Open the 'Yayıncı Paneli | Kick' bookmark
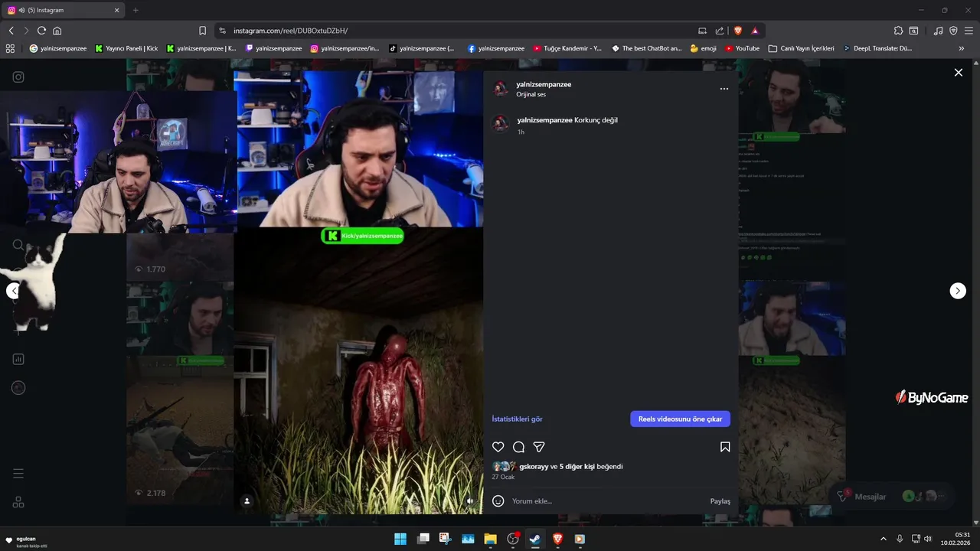The height and width of the screenshot is (551, 980). 126,48
